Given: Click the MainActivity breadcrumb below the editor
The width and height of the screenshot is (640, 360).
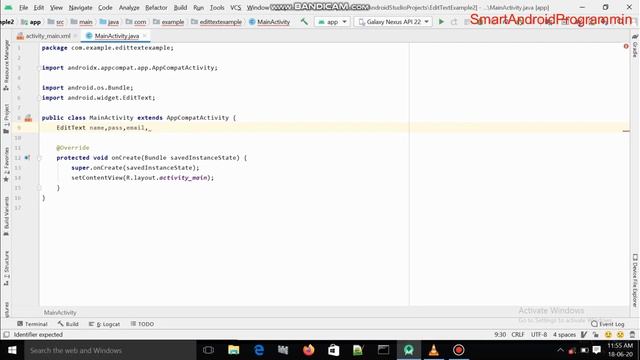Looking at the screenshot, I should [60, 312].
